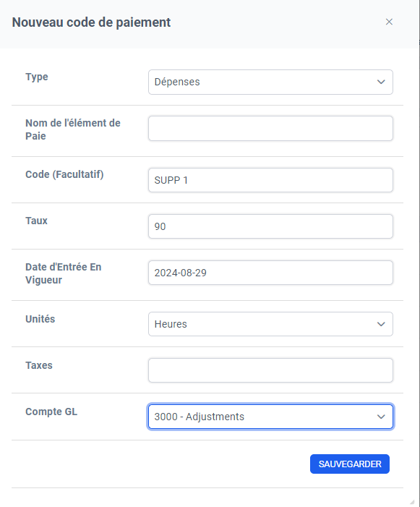This screenshot has width=420, height=507.
Task: Click the empty Taxes input field
Action: click(x=270, y=370)
